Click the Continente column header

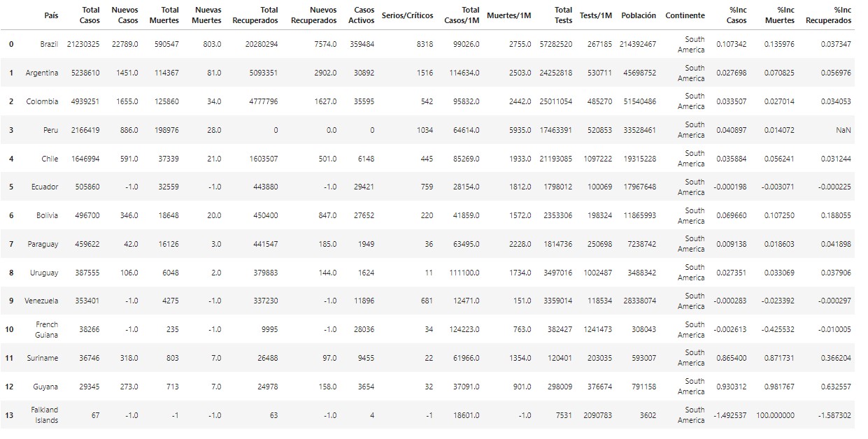click(685, 15)
